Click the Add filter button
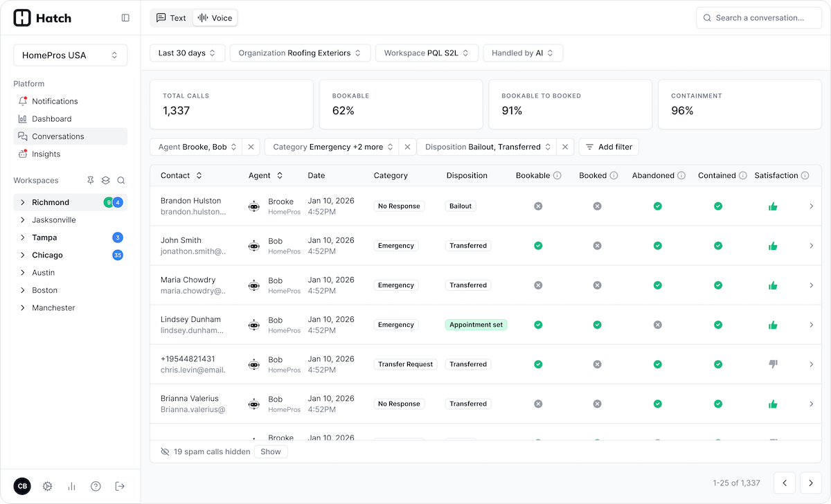This screenshot has height=504, width=831. [x=609, y=147]
